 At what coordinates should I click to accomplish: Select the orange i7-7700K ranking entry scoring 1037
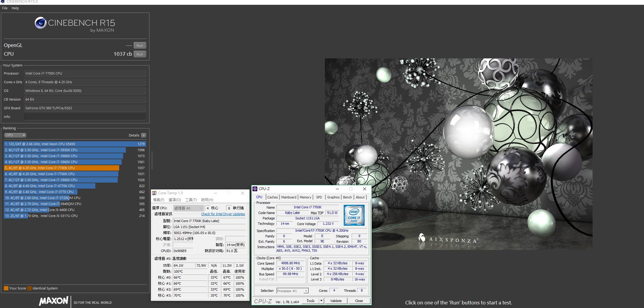click(x=62, y=168)
